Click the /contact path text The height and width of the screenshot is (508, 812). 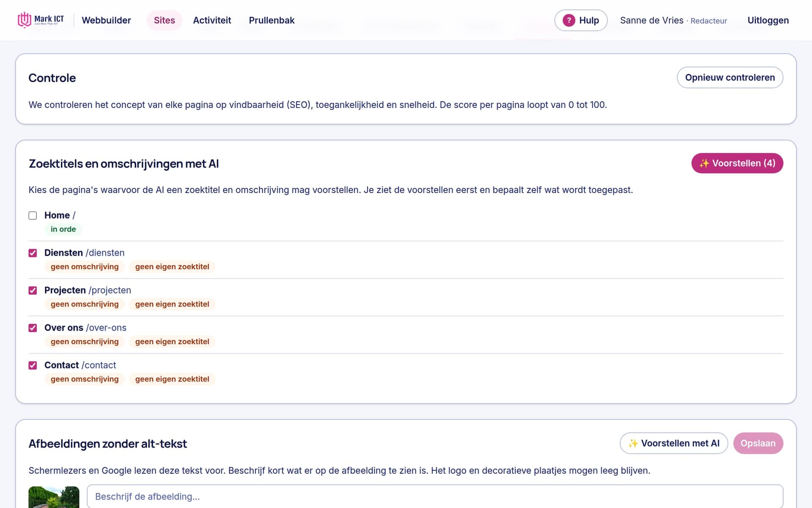(x=99, y=365)
